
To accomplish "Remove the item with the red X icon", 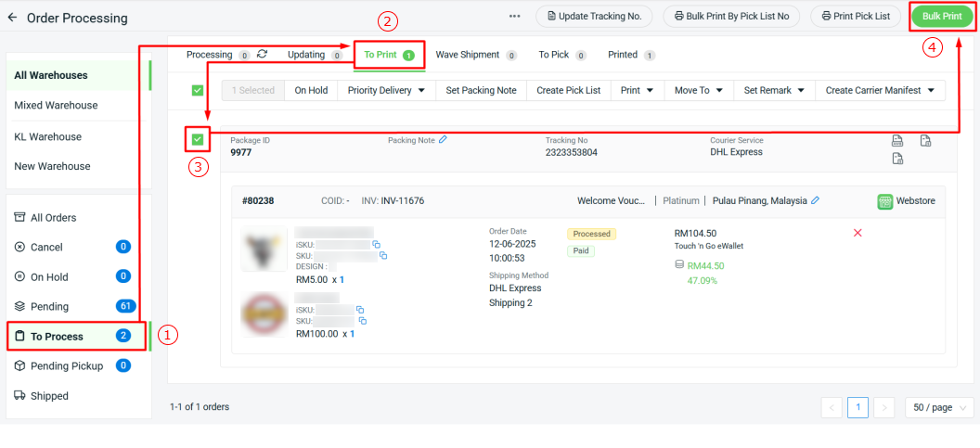I will 857,233.
